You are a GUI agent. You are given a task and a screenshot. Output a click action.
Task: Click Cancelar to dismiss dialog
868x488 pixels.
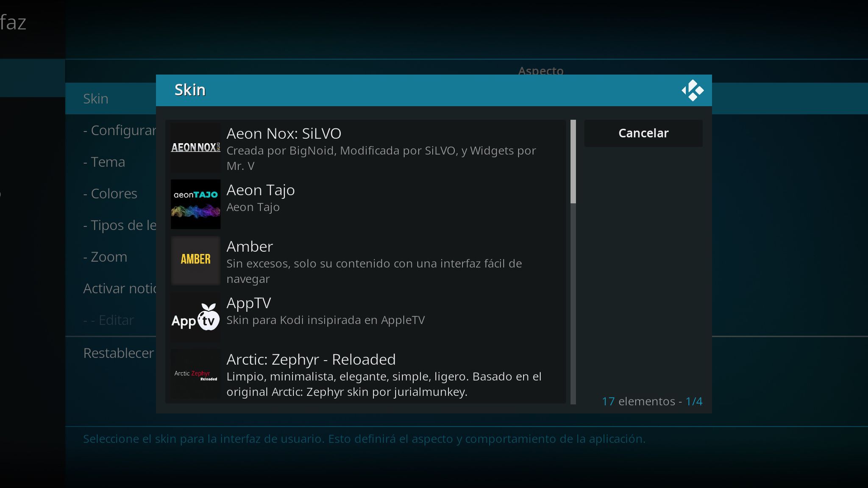(643, 132)
